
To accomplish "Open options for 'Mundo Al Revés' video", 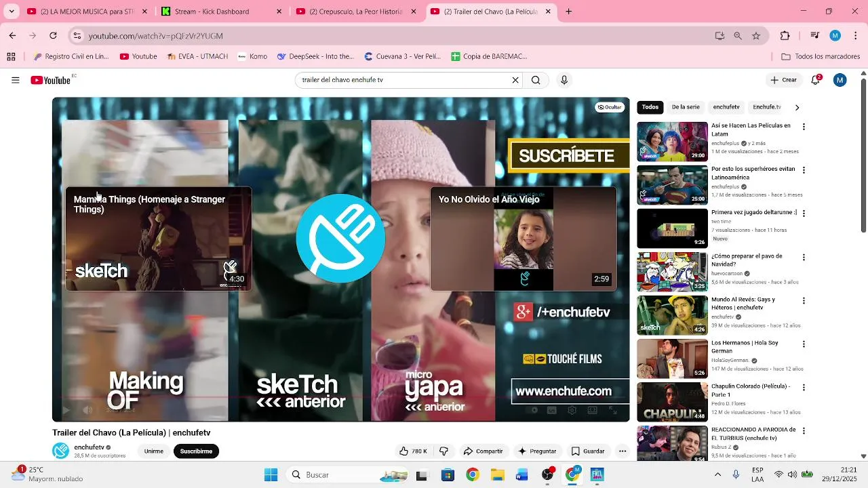I will (x=804, y=301).
